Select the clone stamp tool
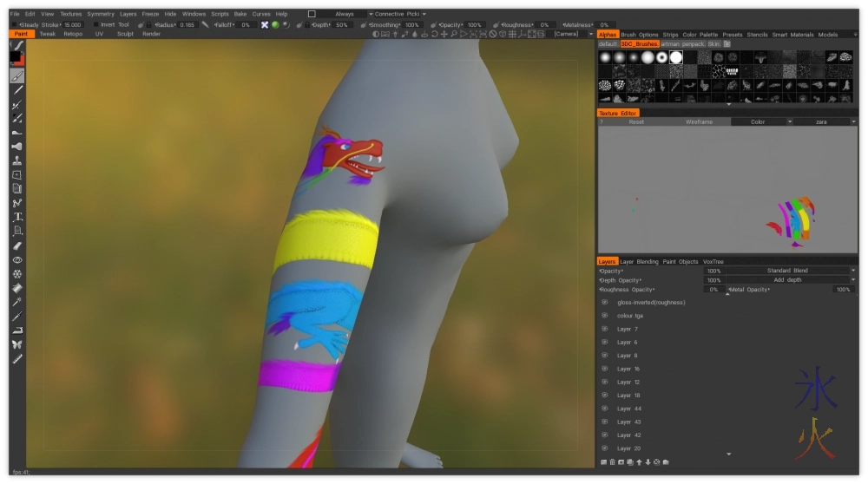Viewport: 868px width, 484px height. [x=17, y=160]
